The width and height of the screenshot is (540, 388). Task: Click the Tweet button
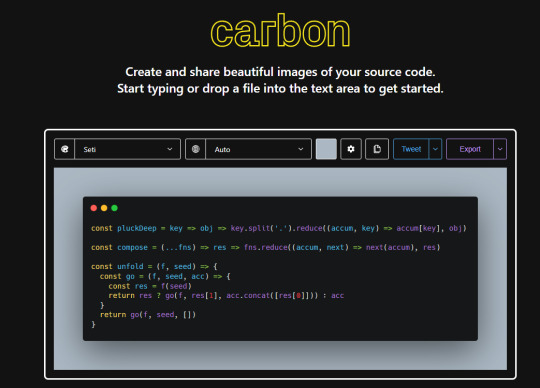(411, 149)
